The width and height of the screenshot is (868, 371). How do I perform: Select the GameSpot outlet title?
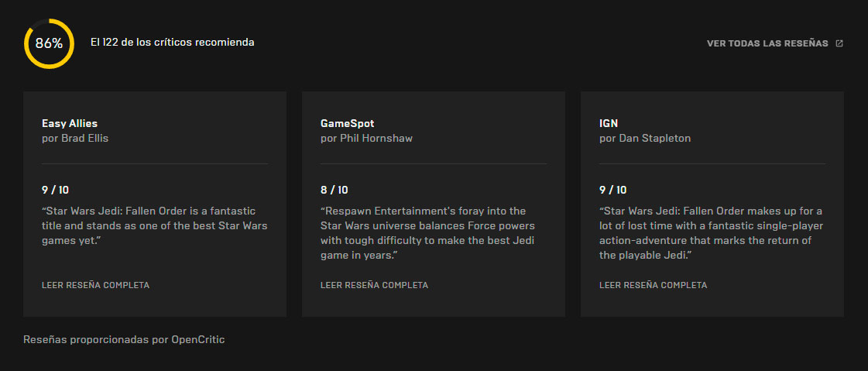pyautogui.click(x=347, y=123)
